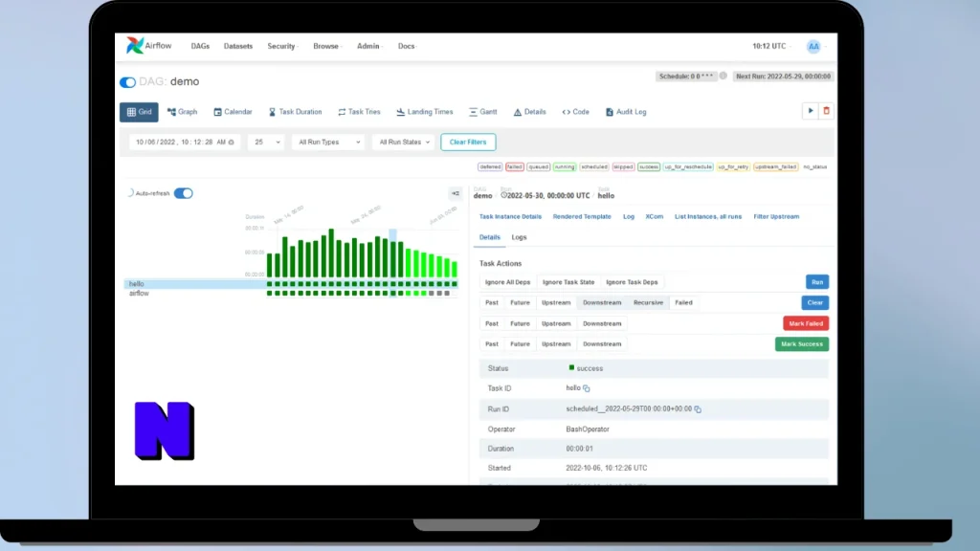Toggle the Ignore All Deps option
The image size is (980, 551).
[507, 282]
